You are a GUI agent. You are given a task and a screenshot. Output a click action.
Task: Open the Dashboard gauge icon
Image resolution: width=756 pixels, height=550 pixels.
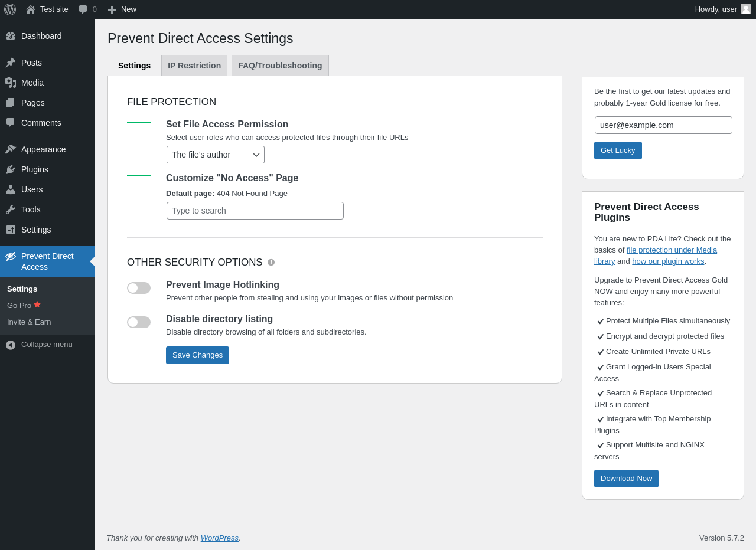click(x=11, y=36)
